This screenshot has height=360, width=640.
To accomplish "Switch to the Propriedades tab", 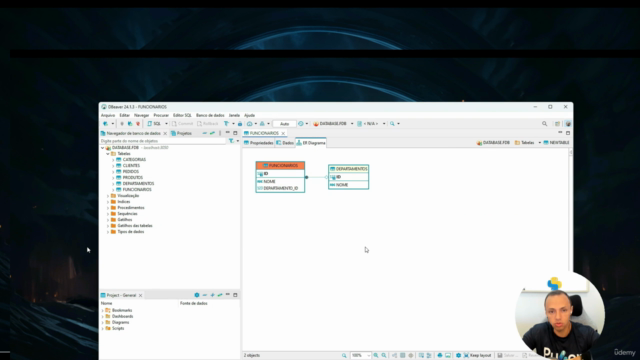I will point(258,143).
